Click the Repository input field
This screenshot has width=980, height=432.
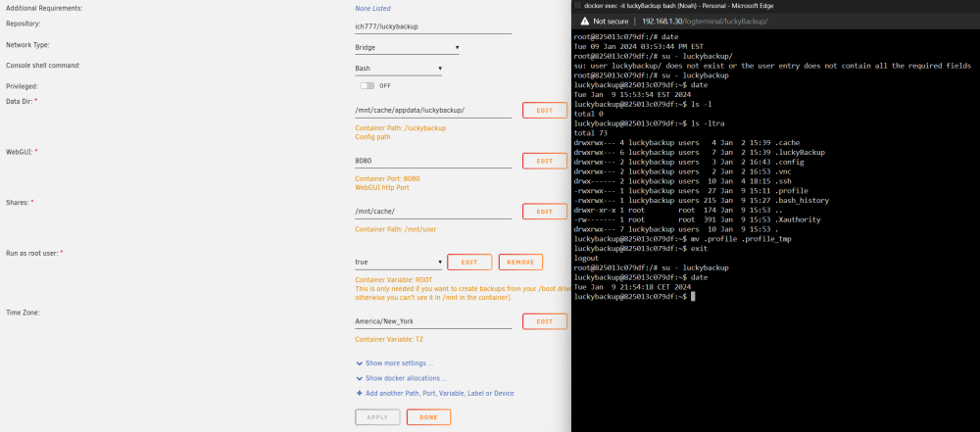pos(433,26)
